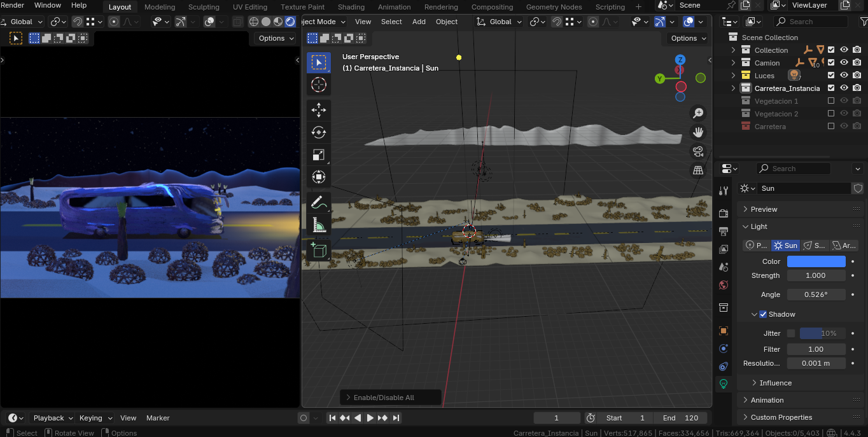The height and width of the screenshot is (437, 868).
Task: Open the Shading workspace tab
Action: tap(351, 7)
